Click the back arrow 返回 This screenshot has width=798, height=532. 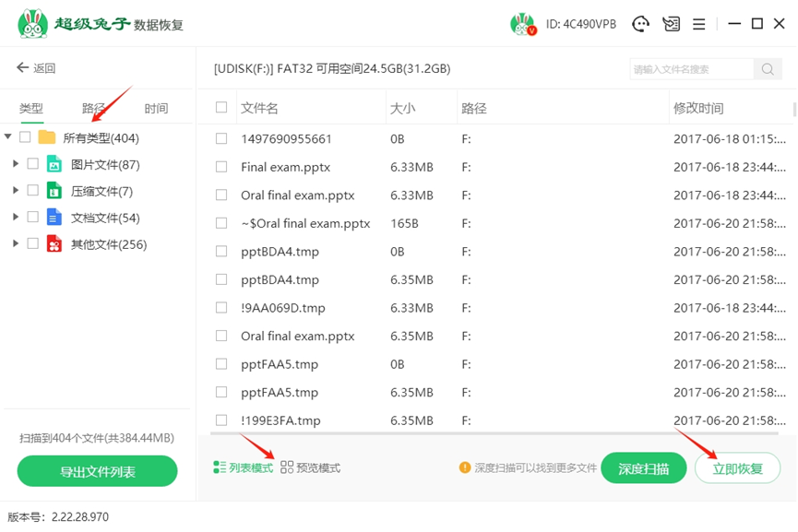pos(36,68)
